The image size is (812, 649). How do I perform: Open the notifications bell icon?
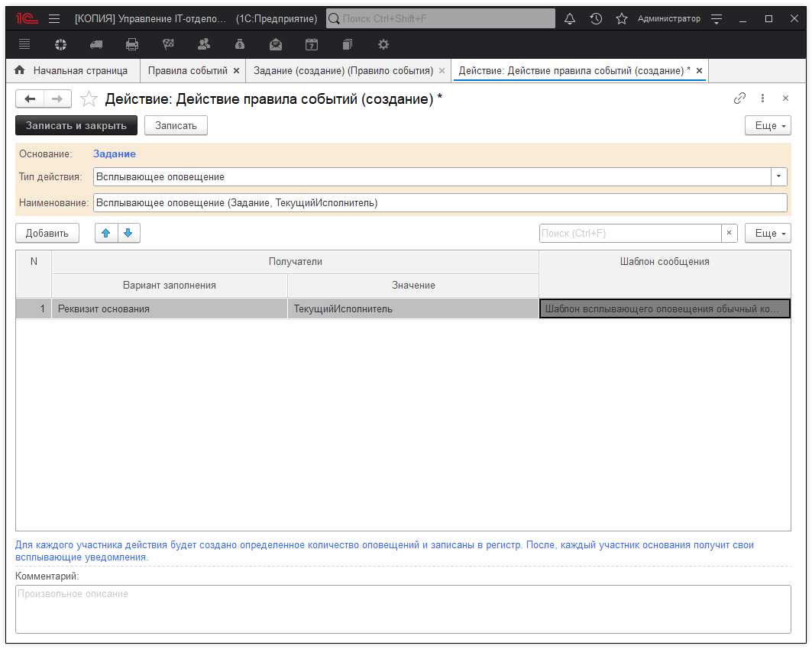coord(570,18)
